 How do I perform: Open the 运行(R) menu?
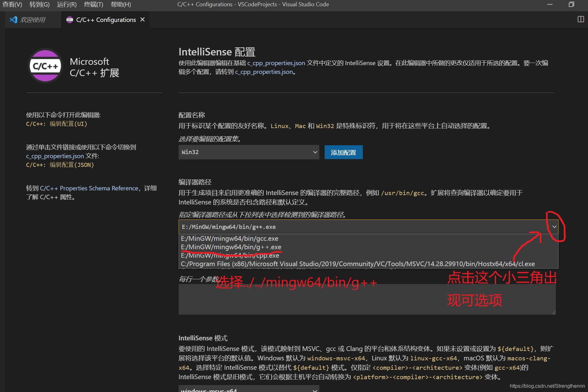click(67, 4)
